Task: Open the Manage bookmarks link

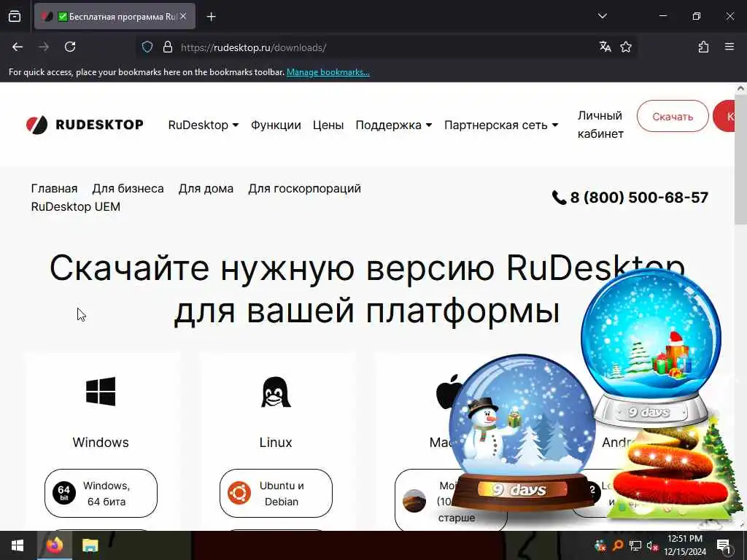Action: click(328, 72)
